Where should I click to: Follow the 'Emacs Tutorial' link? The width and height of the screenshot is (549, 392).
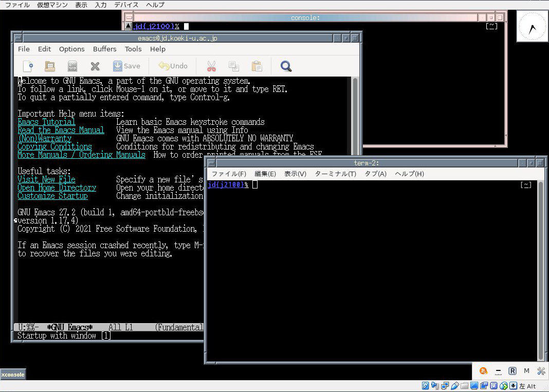point(46,122)
